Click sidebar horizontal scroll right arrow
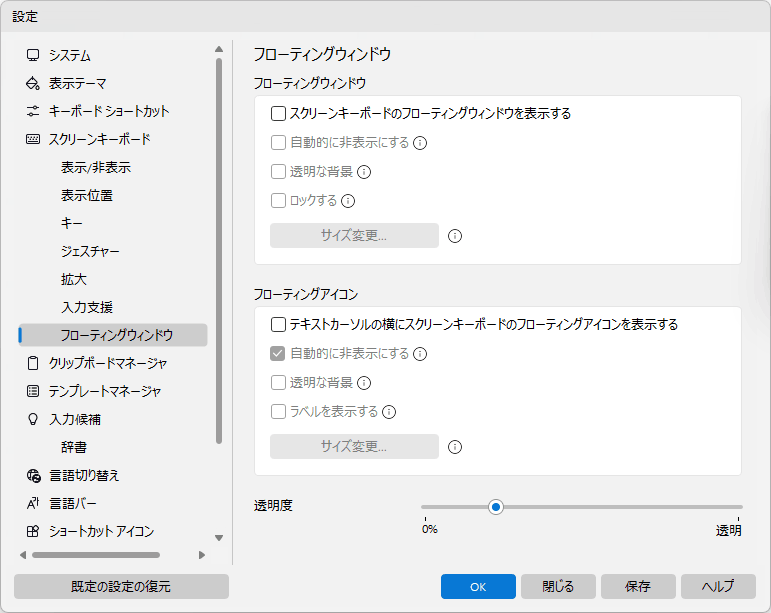Viewport: 771px width, 613px height. coord(202,555)
